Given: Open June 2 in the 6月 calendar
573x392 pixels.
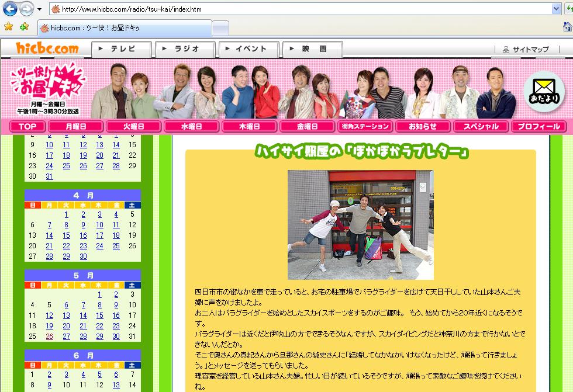Looking at the screenshot, I should [x=49, y=375].
